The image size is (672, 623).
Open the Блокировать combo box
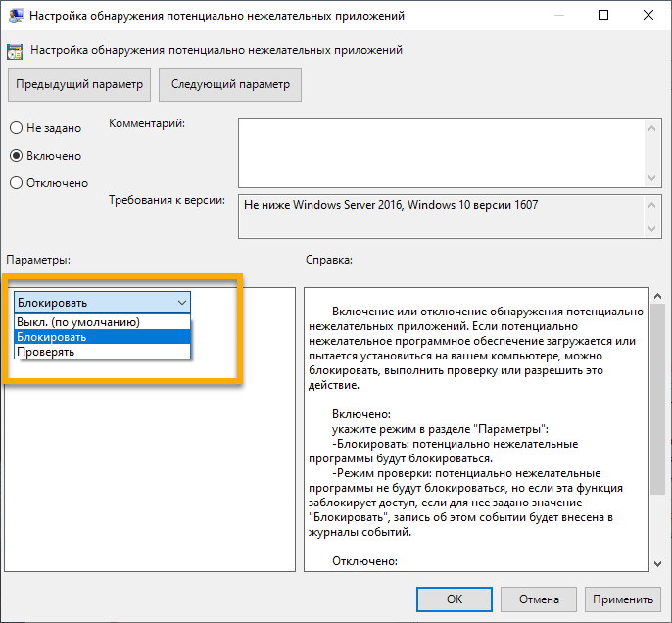coord(103,303)
